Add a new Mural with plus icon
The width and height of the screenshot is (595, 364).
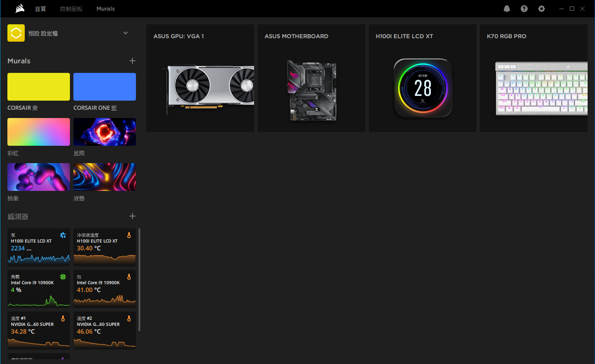pos(132,61)
